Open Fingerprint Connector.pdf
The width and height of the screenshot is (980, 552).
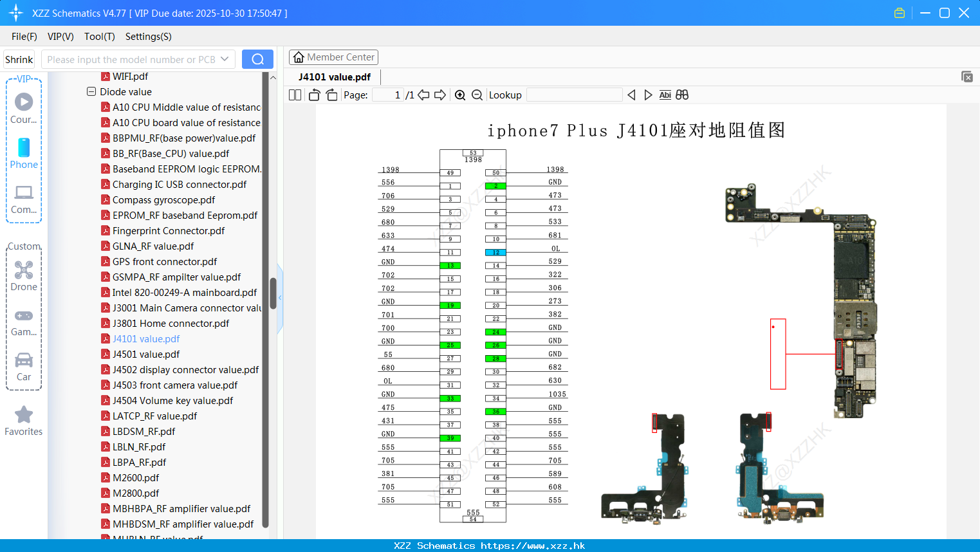pos(169,230)
